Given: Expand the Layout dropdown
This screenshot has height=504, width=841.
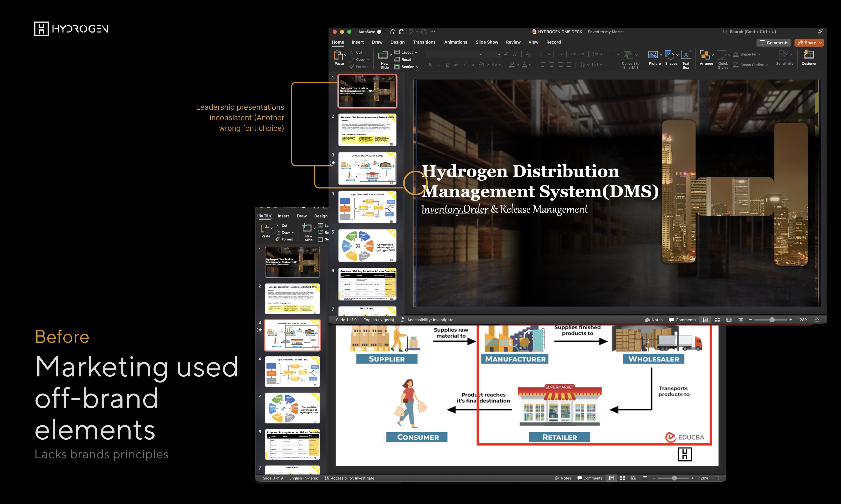Looking at the screenshot, I should pyautogui.click(x=406, y=52).
